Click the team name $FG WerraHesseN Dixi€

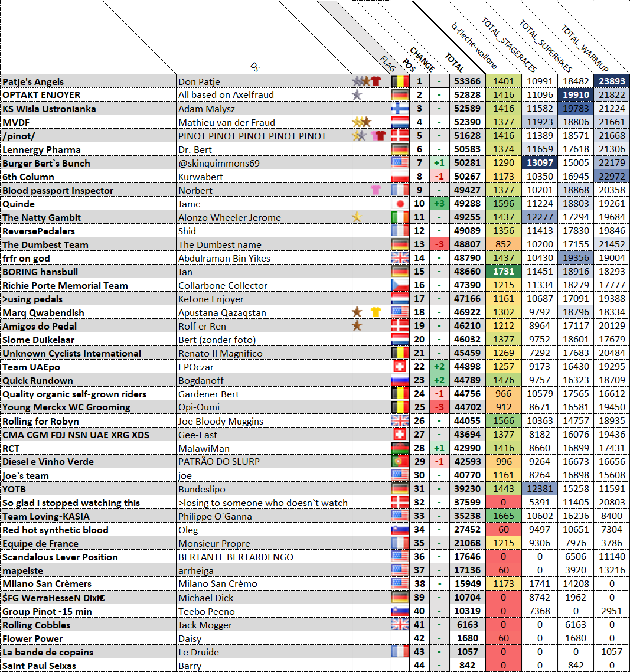click(54, 598)
